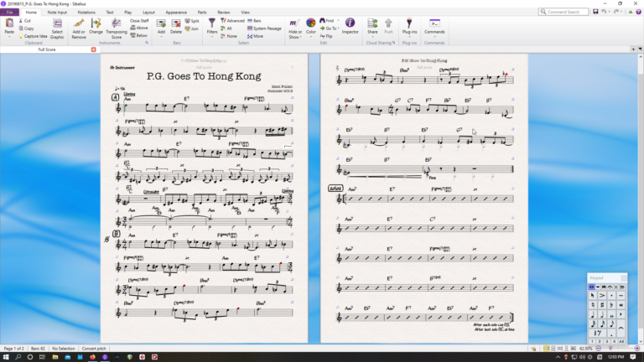This screenshot has width=644, height=362.
Task: Click the Flip button
Action: click(325, 36)
